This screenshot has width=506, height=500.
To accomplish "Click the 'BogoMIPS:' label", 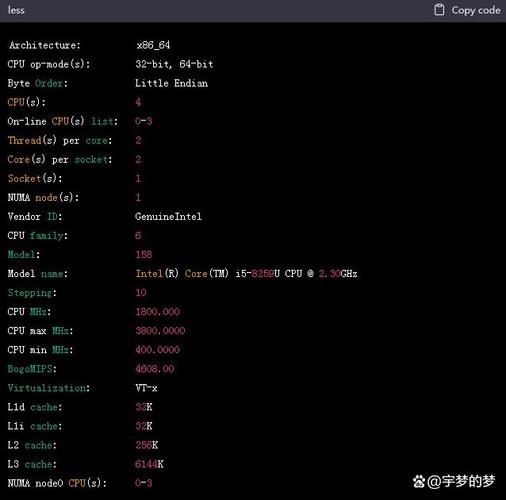I will pos(32,369).
